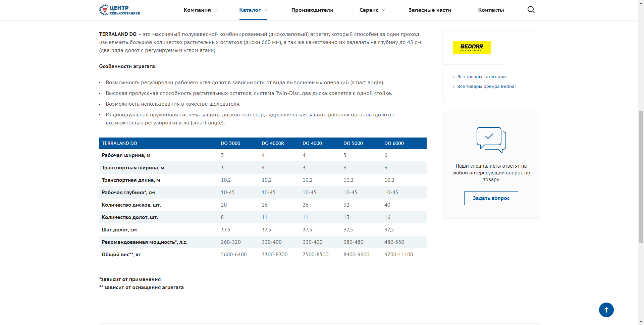Click the Задать вопрос button
644x325 pixels.
tap(491, 198)
